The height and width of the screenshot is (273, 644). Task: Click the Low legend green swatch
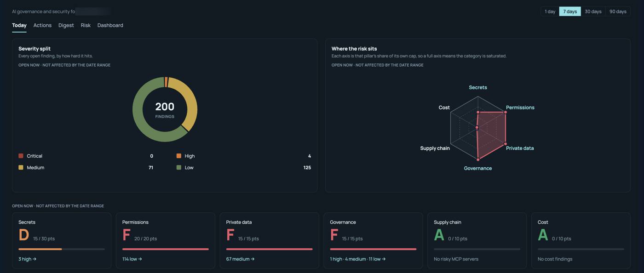(179, 167)
